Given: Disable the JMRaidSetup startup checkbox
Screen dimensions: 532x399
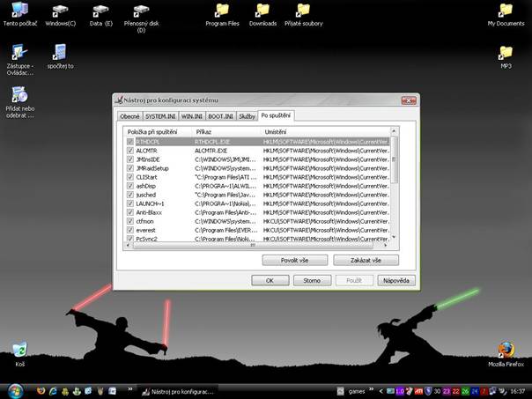Looking at the screenshot, I should click(130, 168).
